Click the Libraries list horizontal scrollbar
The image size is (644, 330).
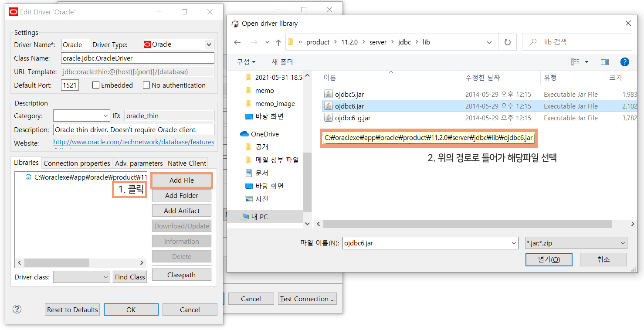click(x=57, y=263)
